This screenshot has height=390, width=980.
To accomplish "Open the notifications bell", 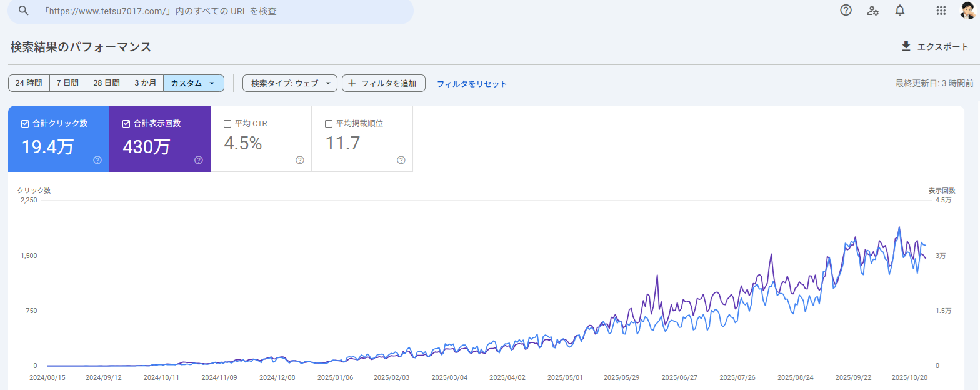I will pos(900,11).
